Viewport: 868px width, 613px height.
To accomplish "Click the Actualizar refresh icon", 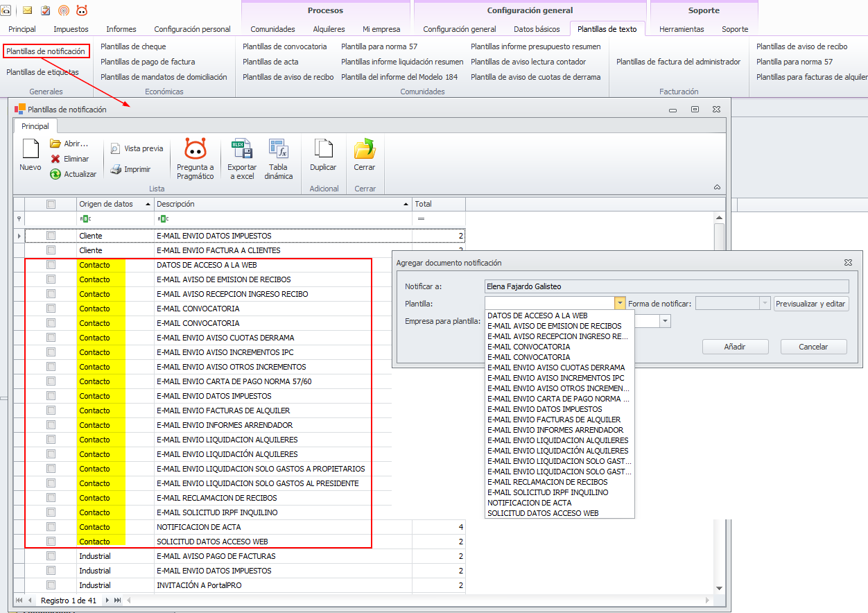I will click(55, 174).
